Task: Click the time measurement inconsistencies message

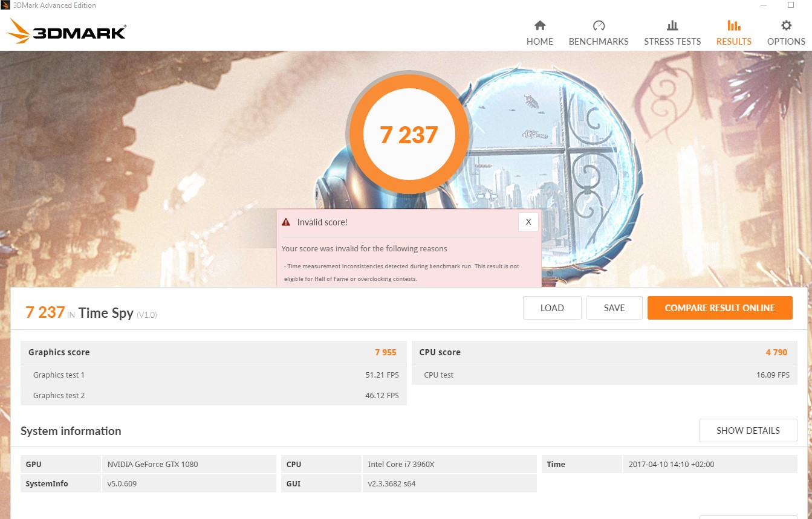Action: [x=401, y=272]
